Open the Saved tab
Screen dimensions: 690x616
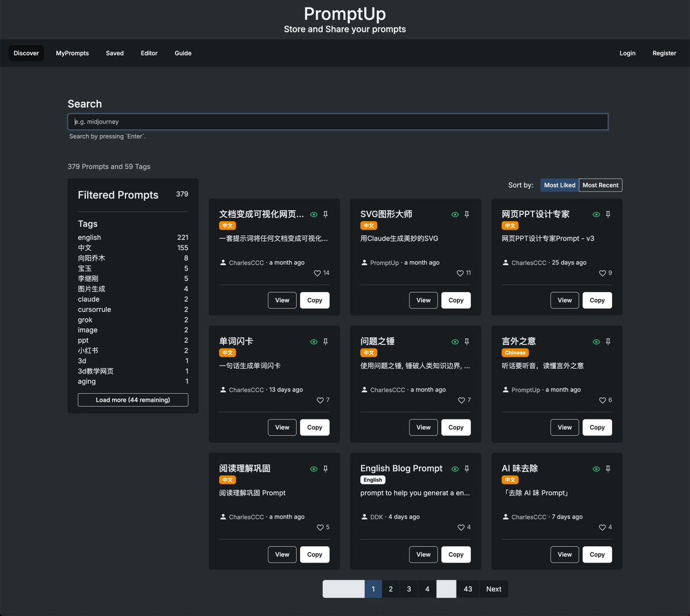click(x=115, y=53)
